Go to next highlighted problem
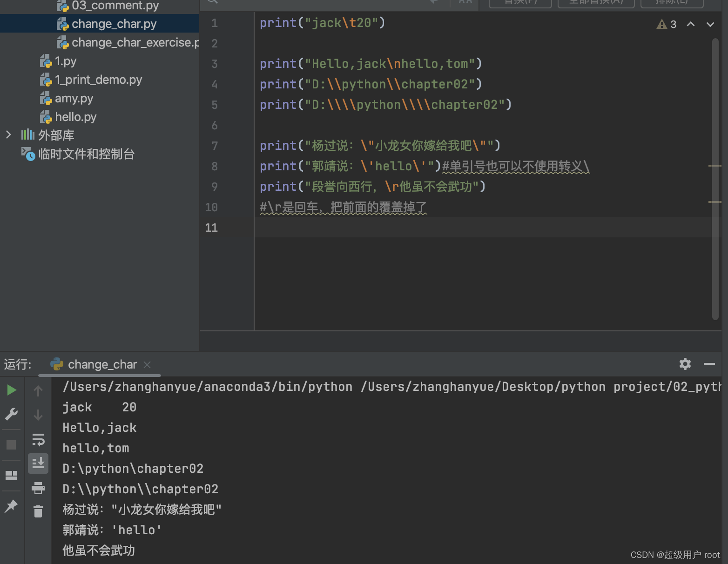The width and height of the screenshot is (728, 564). (x=710, y=24)
